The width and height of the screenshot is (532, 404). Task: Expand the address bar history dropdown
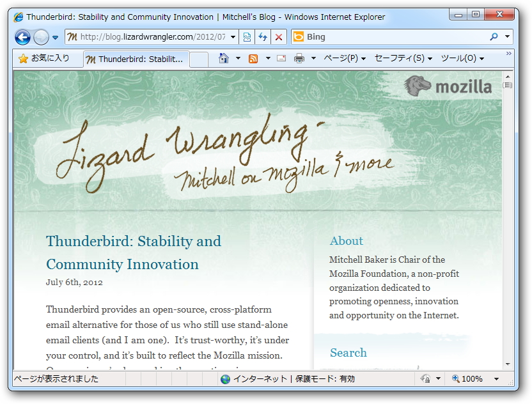(233, 37)
